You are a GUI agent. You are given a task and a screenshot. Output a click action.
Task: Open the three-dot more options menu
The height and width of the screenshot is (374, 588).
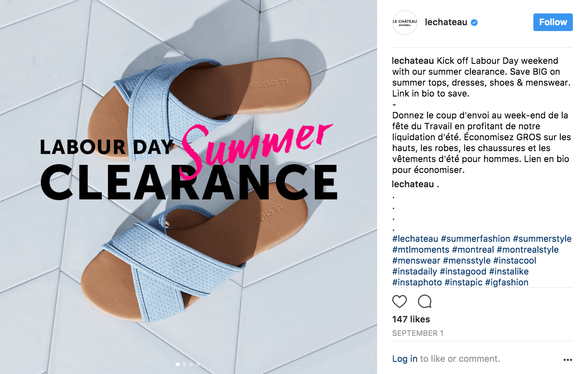[x=568, y=360]
